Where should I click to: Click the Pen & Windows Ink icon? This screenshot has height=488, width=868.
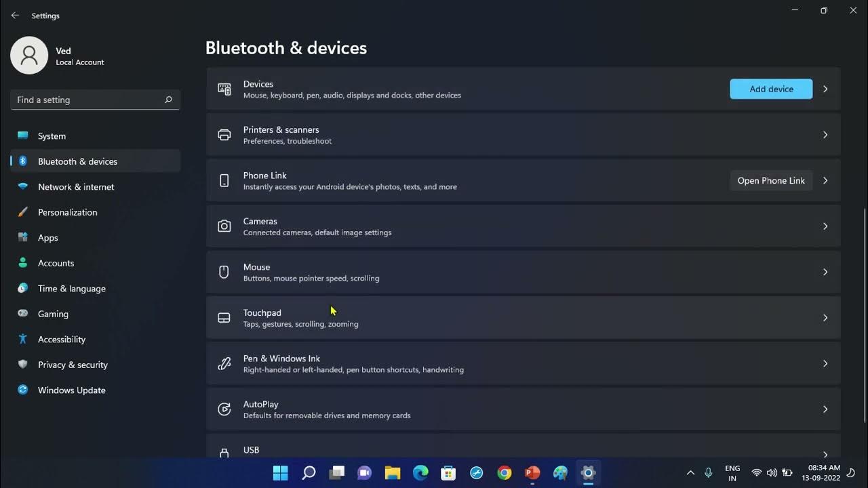224,363
